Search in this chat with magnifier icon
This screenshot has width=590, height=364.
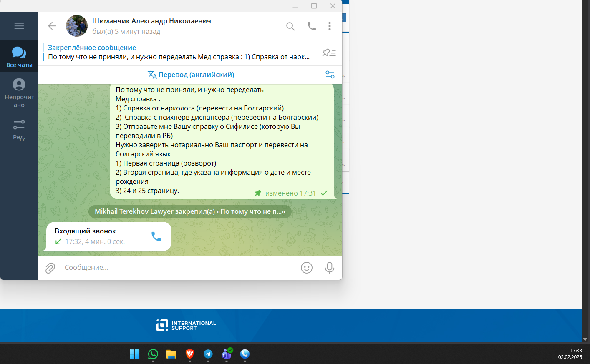290,26
